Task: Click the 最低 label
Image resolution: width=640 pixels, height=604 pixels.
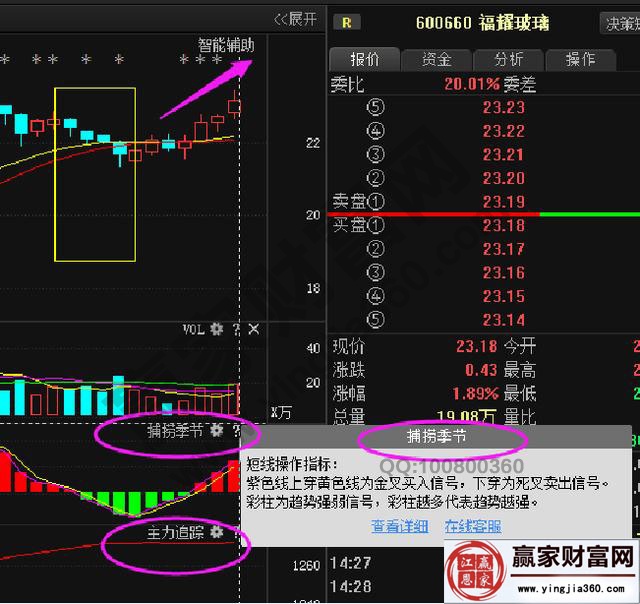Action: tap(520, 394)
